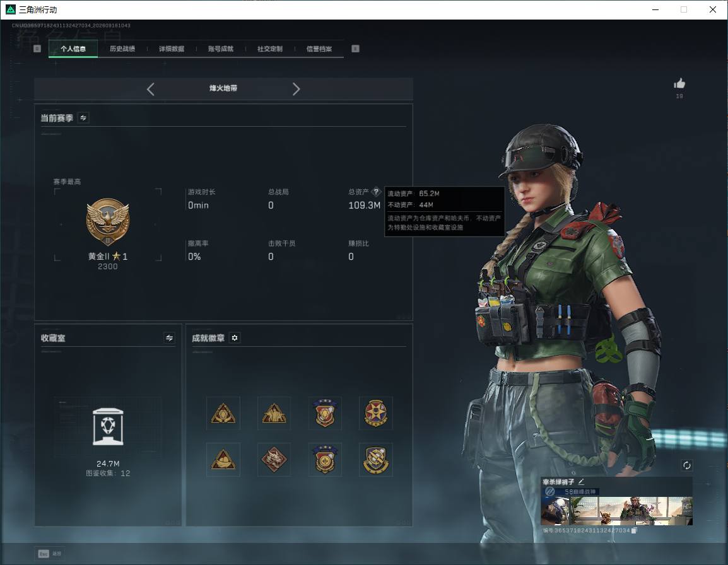
Task: Toggle the swap icon beside 当前赛季
Action: 83,118
